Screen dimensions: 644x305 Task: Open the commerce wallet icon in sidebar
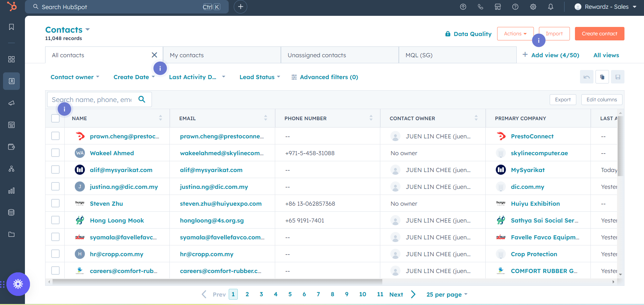click(11, 147)
